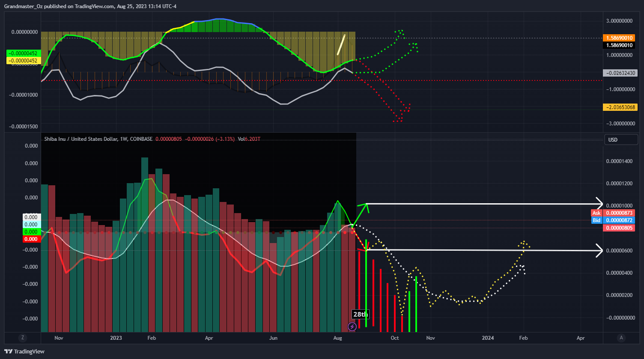
Task: Click the 0.00001200 price axis tick
Action: click(620, 184)
